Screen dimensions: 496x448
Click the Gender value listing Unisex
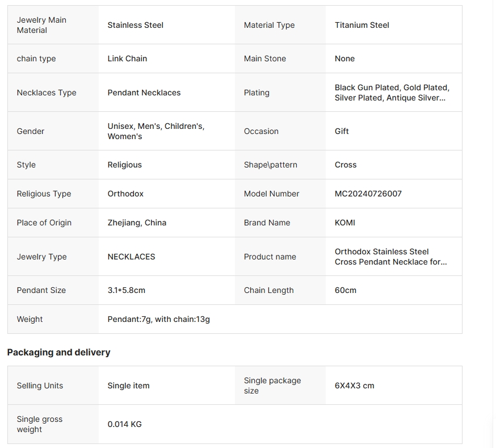coord(155,131)
